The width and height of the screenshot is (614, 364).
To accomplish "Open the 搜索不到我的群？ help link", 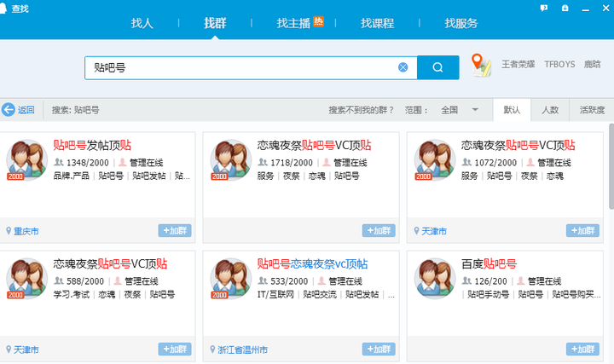I will [361, 110].
